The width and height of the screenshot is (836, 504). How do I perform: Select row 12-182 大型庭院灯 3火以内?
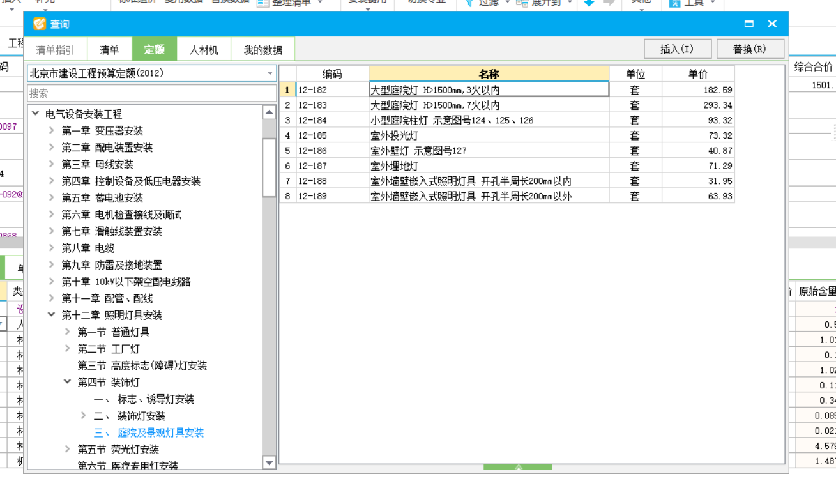click(507, 90)
